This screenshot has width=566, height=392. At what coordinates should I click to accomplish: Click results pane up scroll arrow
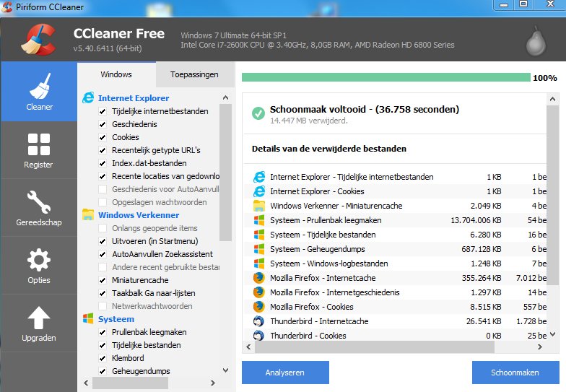pos(552,99)
